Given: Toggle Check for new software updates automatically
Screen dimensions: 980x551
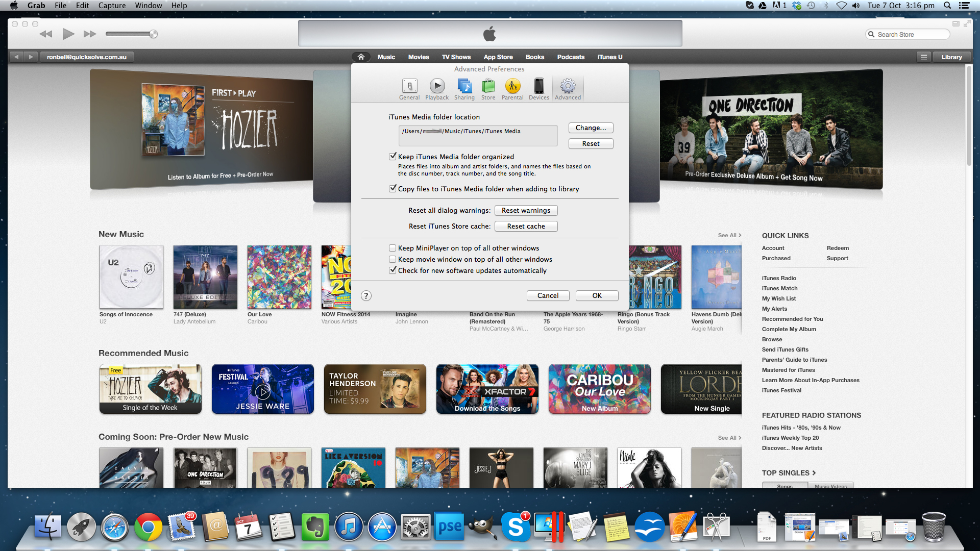Looking at the screenshot, I should 393,270.
